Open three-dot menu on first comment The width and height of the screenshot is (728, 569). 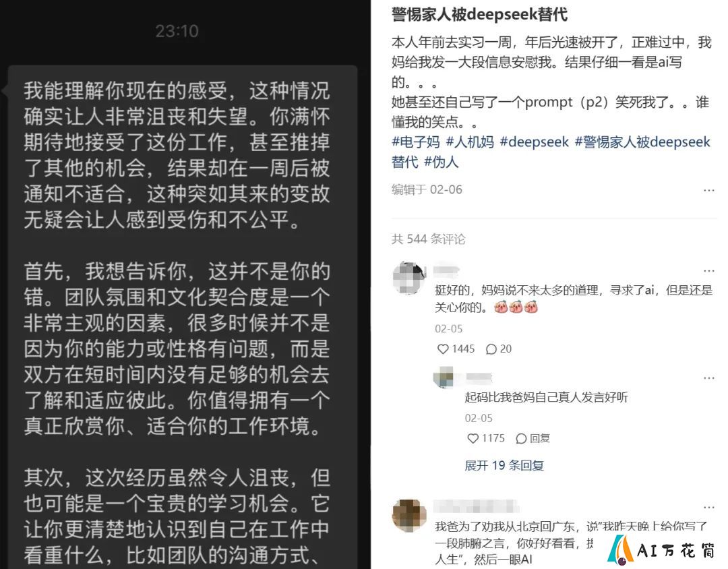pyautogui.click(x=708, y=270)
